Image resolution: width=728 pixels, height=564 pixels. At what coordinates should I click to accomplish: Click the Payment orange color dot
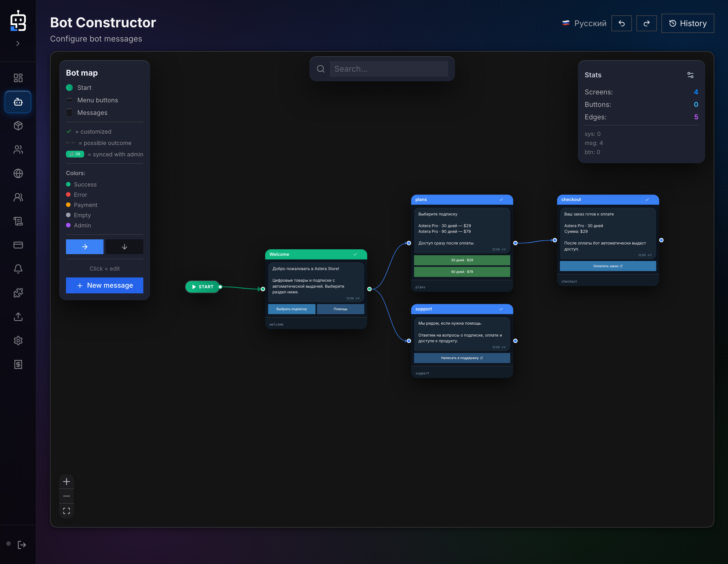pyautogui.click(x=68, y=205)
